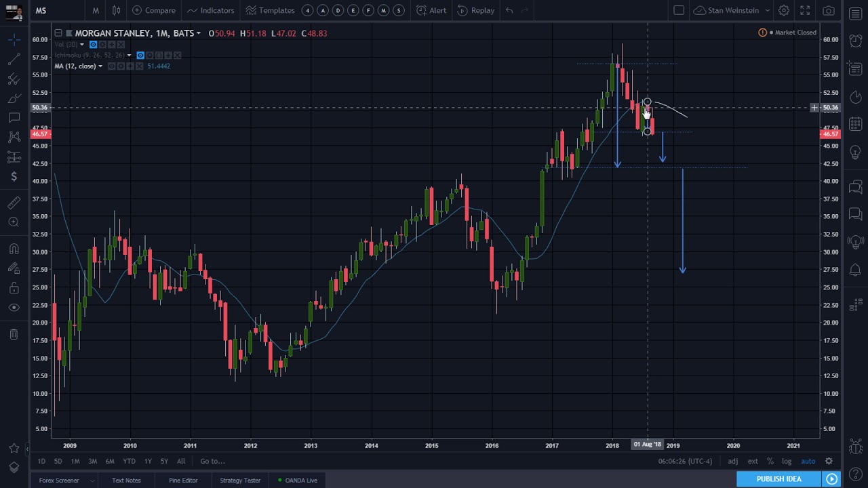The height and width of the screenshot is (488, 868).
Task: Click the dollar sign icon in left toolbar
Action: point(14,177)
